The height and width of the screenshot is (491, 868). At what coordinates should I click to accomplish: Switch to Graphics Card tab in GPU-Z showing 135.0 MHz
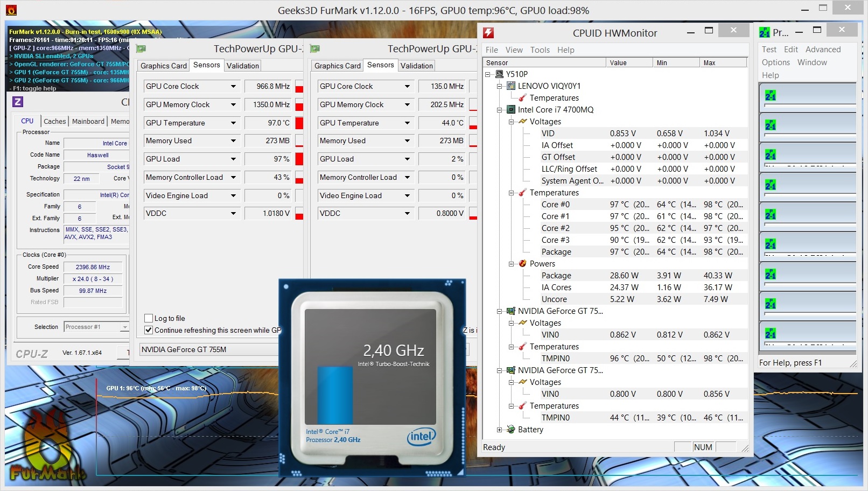click(338, 66)
